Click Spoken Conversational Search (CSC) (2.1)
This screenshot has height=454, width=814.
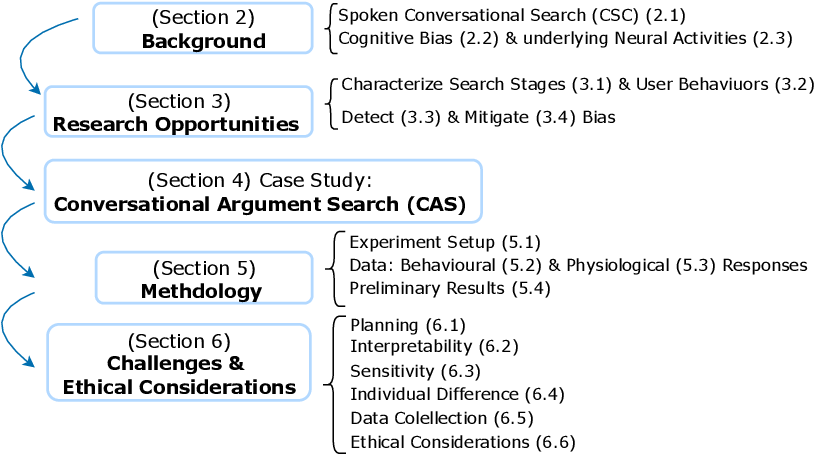tap(512, 16)
